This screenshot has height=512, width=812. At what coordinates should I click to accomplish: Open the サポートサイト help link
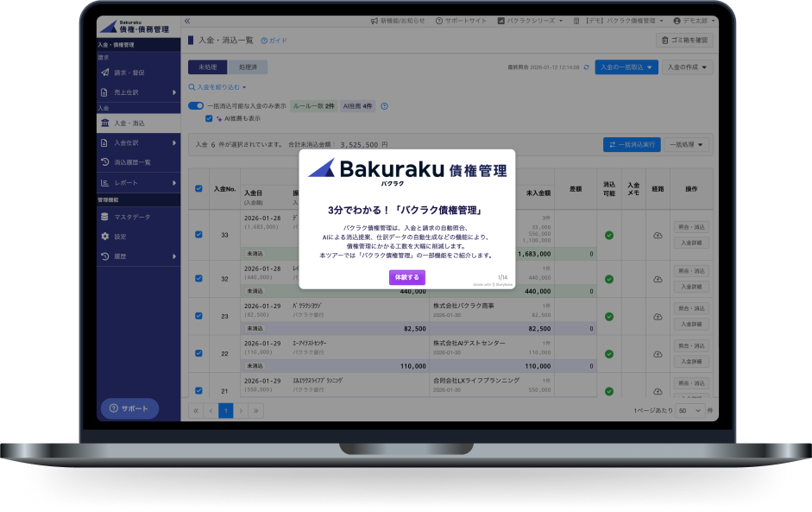(461, 21)
